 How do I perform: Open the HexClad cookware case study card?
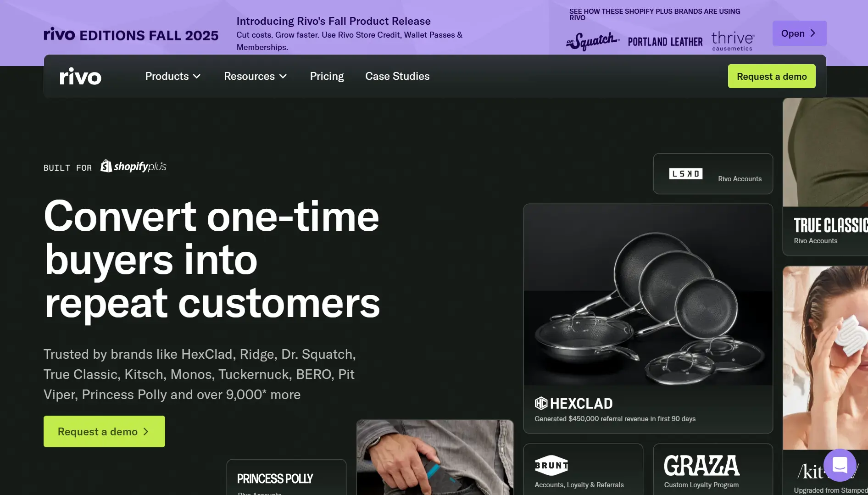(x=648, y=318)
